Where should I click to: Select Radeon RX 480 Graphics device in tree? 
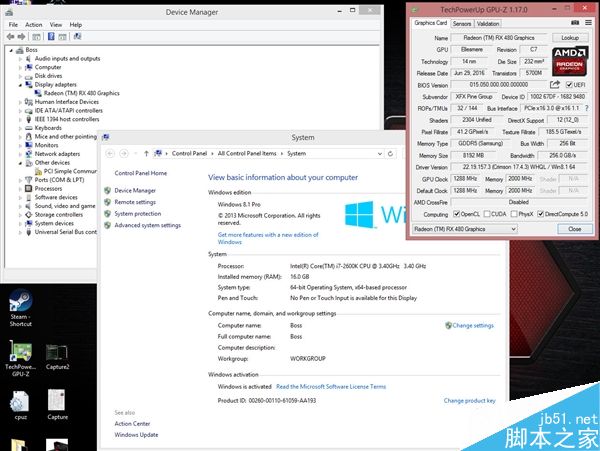coord(82,93)
